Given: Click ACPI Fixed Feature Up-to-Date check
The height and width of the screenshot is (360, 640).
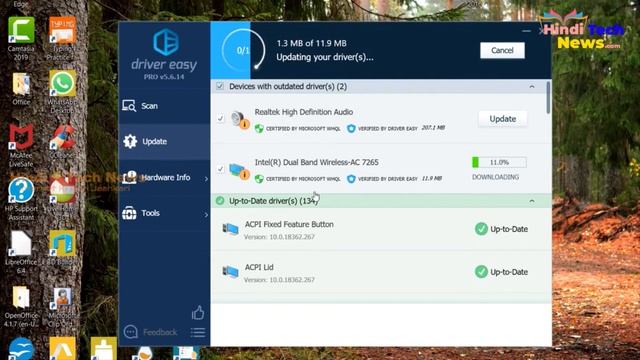Looking at the screenshot, I should click(x=481, y=229).
